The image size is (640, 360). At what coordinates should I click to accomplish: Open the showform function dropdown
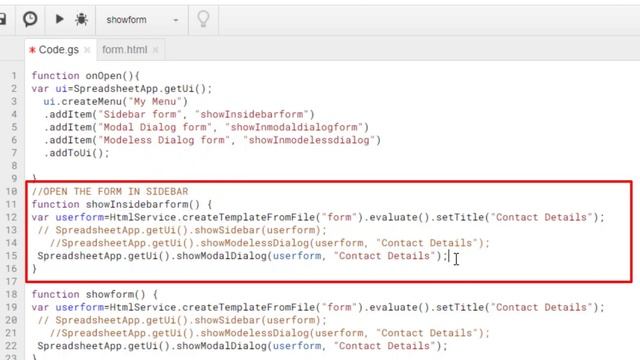142,20
